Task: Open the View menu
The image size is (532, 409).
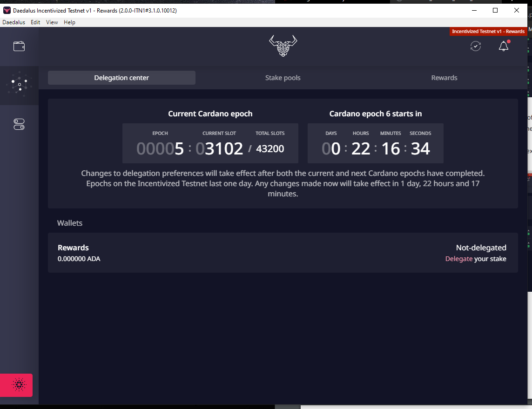Action: pyautogui.click(x=52, y=22)
